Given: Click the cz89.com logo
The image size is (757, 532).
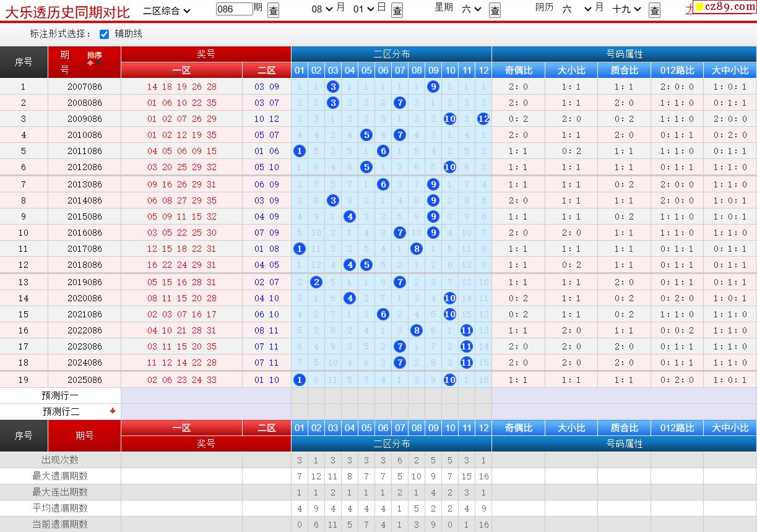Looking at the screenshot, I should click(x=723, y=7).
